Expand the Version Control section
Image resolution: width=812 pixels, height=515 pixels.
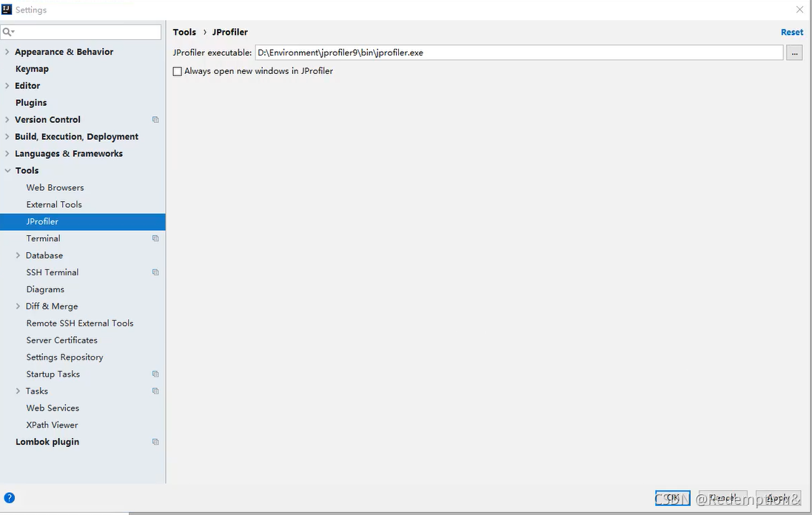coord(7,120)
